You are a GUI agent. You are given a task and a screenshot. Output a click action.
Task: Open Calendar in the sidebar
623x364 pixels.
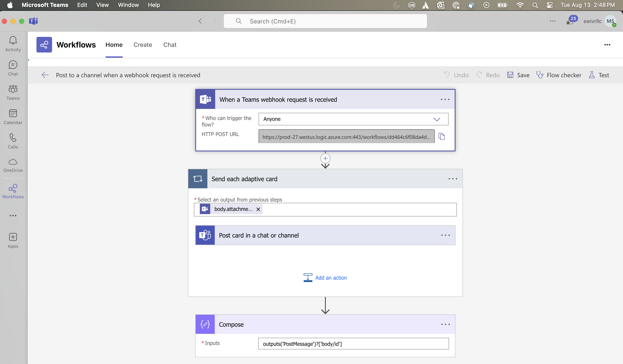(x=13, y=117)
